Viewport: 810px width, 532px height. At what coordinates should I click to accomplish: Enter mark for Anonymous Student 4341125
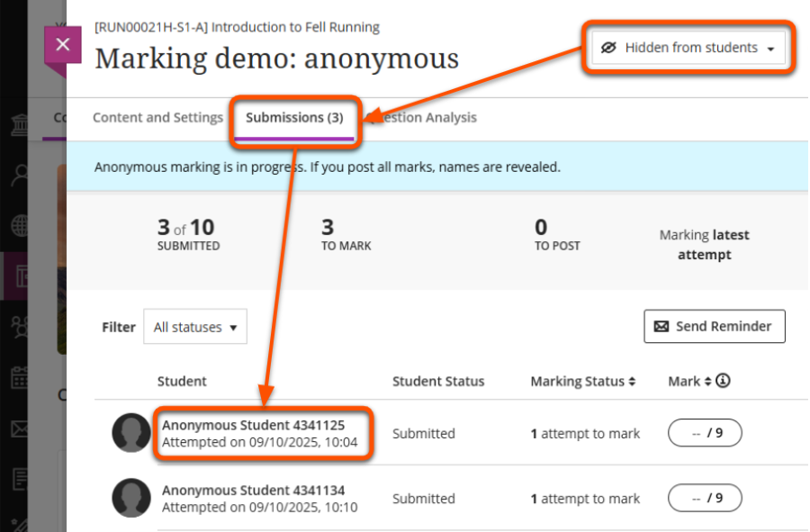pos(705,433)
